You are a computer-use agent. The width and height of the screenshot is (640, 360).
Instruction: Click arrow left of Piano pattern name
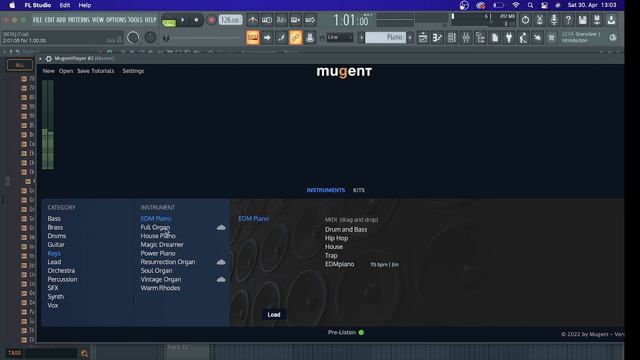coord(361,38)
